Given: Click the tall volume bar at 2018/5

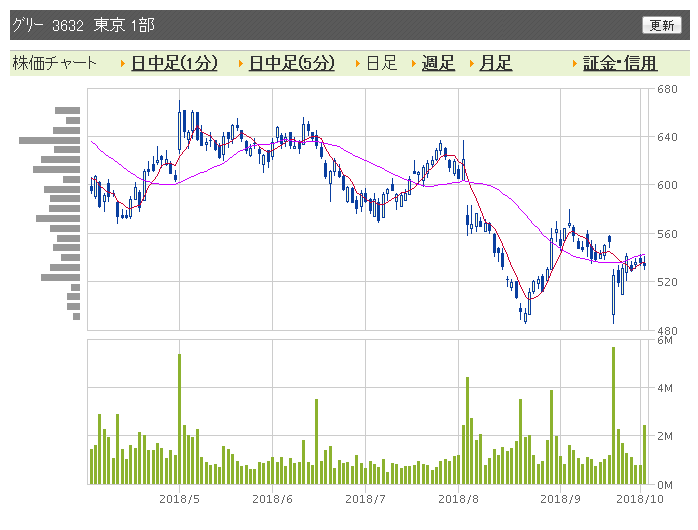Looking at the screenshot, I should point(179,419).
